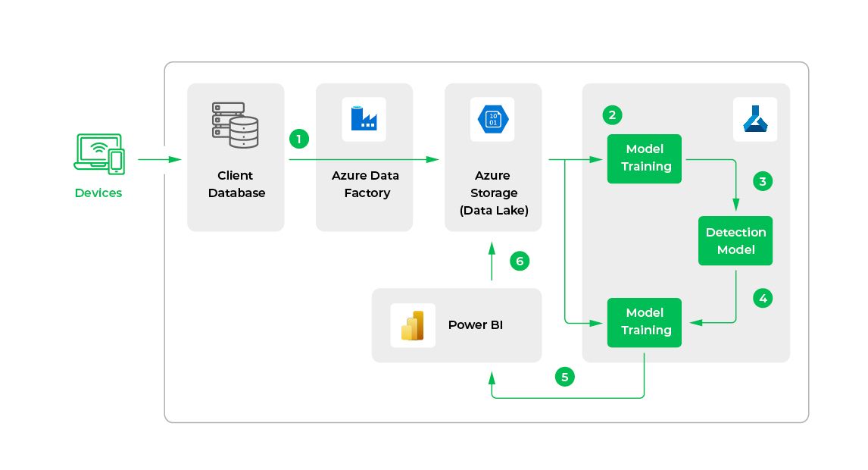Click the Power BI logo icon
Viewport: 868px width, 470px height.
[x=413, y=325]
